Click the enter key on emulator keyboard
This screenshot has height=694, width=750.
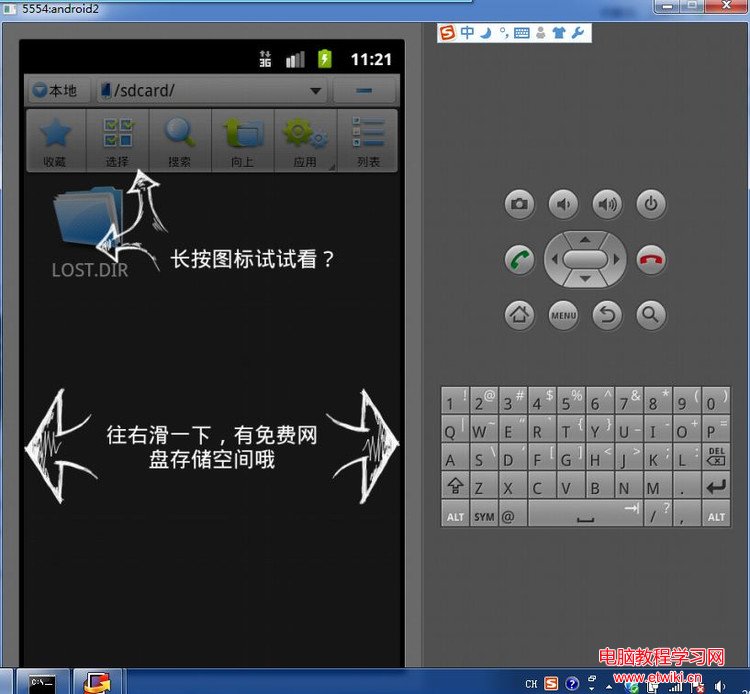(x=716, y=485)
